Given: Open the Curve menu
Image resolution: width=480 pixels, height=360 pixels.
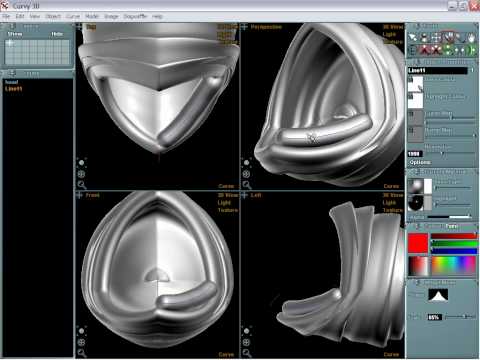Looking at the screenshot, I should pyautogui.click(x=73, y=16).
